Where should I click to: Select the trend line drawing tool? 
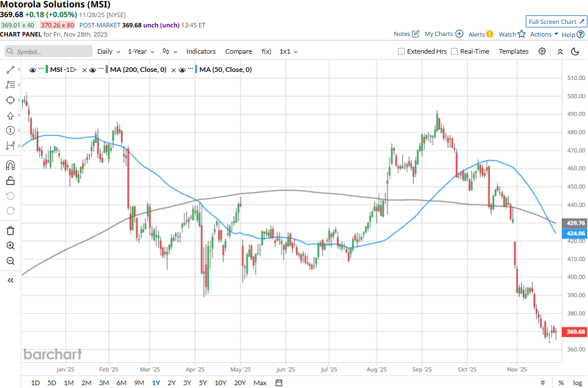10,70
